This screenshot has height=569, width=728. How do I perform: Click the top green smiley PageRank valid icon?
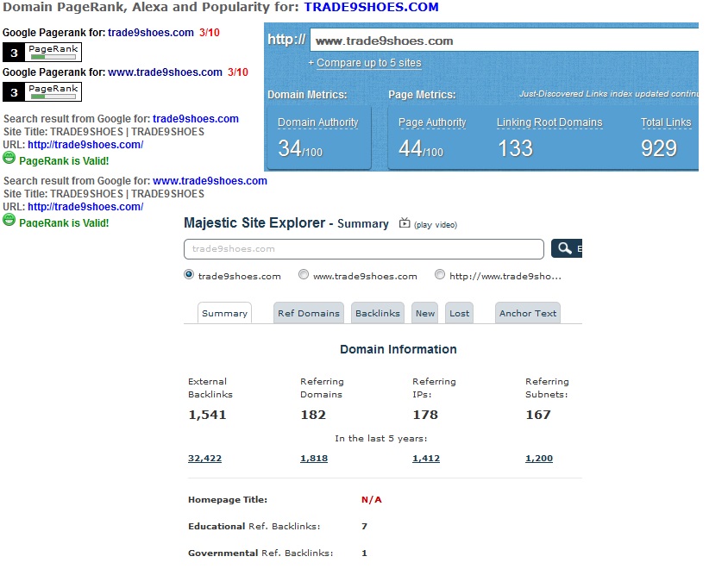tap(9, 158)
